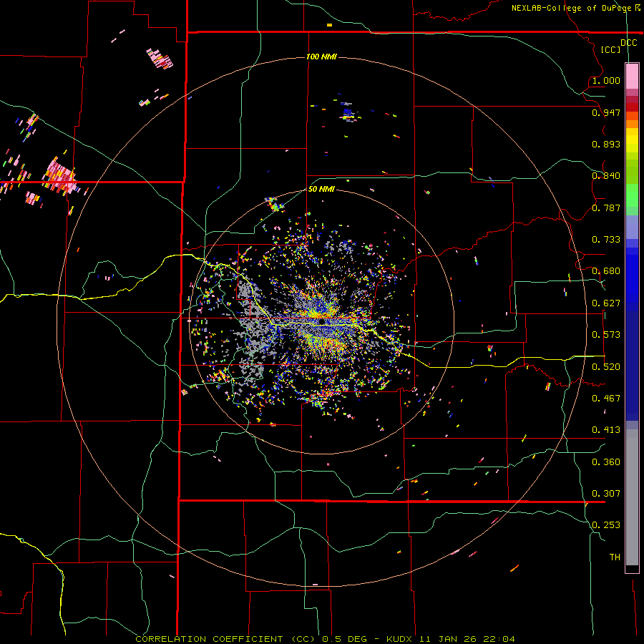The width and height of the screenshot is (644, 644).
Task: Click the 0.893 scale value
Action: coord(606,144)
